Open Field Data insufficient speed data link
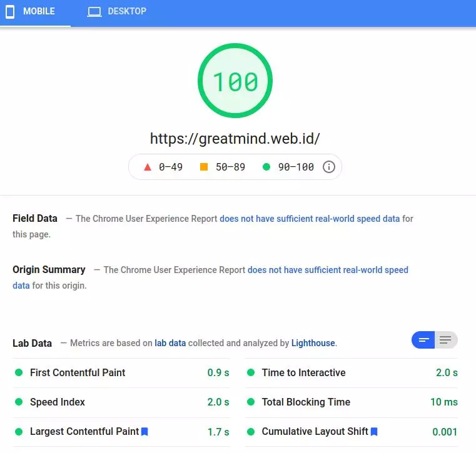The height and width of the screenshot is (453, 476). 310,219
